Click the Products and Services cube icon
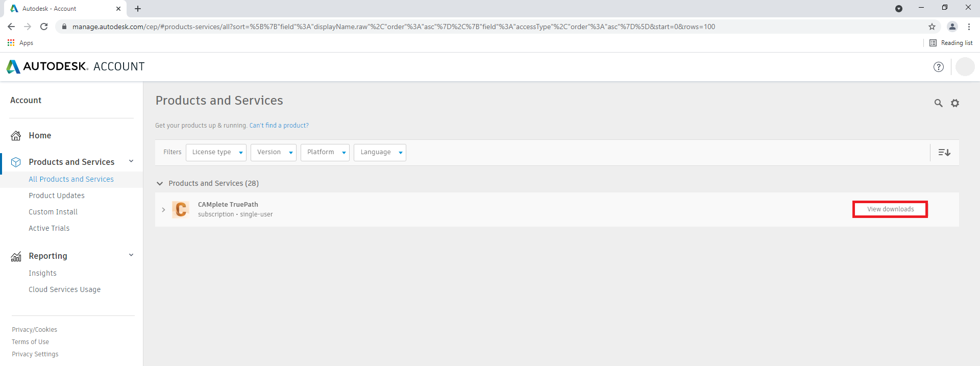The image size is (980, 366). (x=16, y=162)
